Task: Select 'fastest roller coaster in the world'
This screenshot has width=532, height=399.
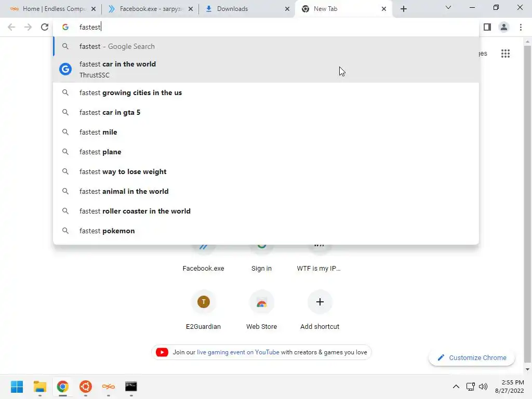Action: [x=266, y=211]
